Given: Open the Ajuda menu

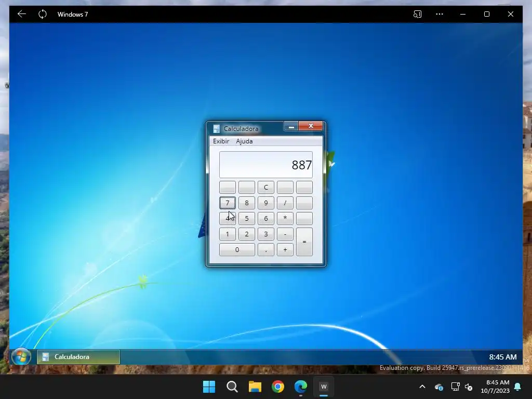Looking at the screenshot, I should coord(244,141).
